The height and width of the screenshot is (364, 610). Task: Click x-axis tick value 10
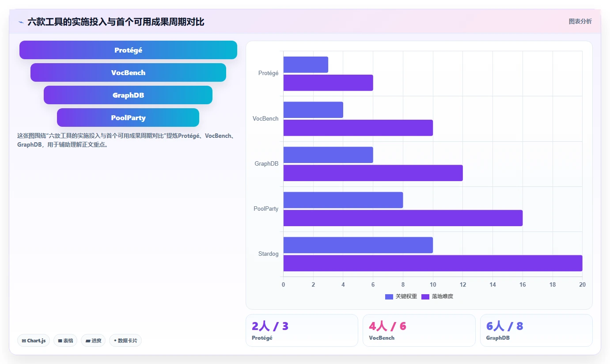pyautogui.click(x=433, y=284)
